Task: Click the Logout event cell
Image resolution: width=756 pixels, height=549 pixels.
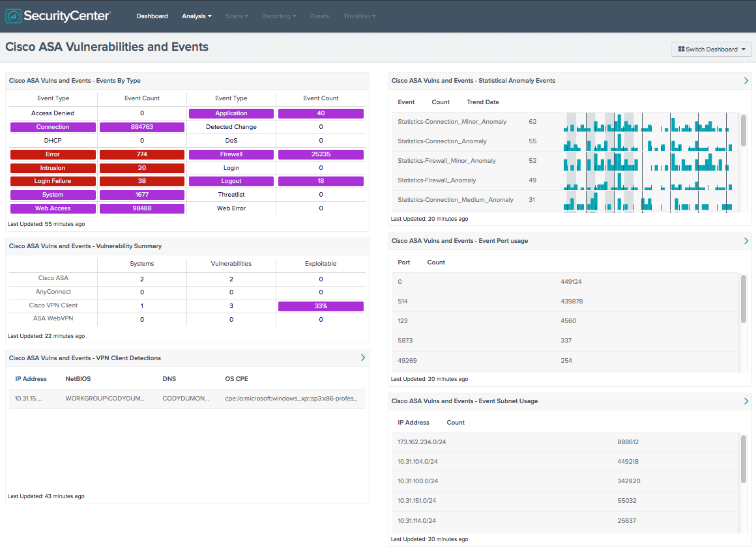Action: click(231, 181)
